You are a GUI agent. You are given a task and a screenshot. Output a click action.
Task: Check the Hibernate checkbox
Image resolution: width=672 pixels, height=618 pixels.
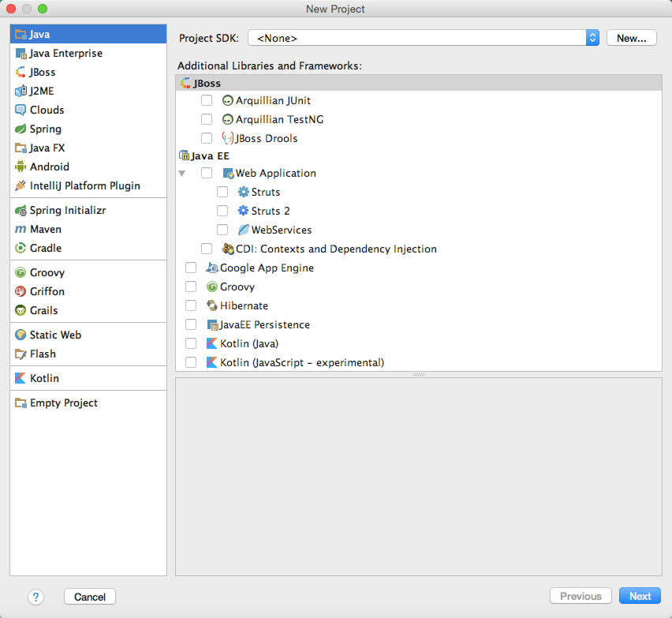[x=191, y=305]
